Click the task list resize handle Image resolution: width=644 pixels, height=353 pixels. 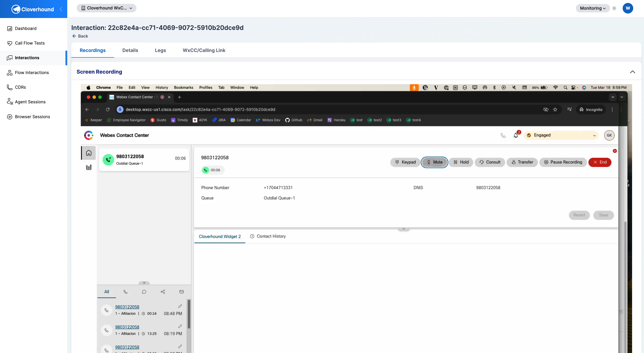tap(144, 283)
